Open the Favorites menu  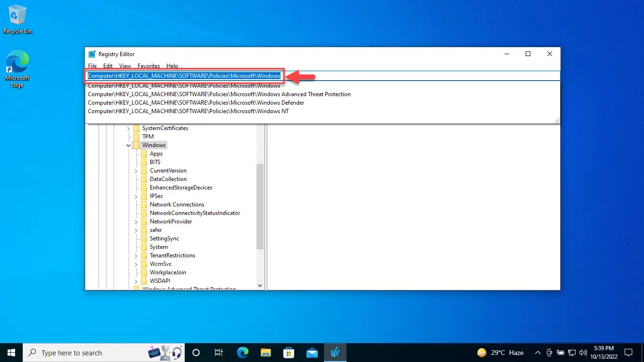[x=149, y=66]
